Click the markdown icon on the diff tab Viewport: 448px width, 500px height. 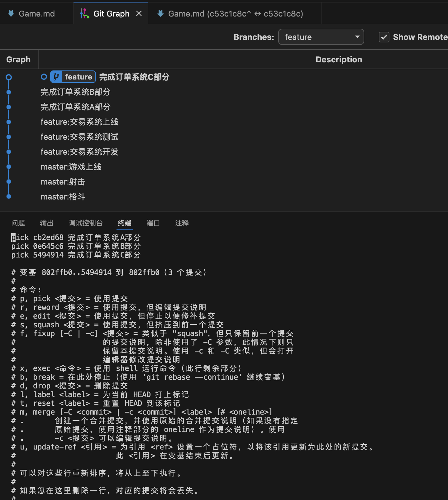(x=161, y=13)
